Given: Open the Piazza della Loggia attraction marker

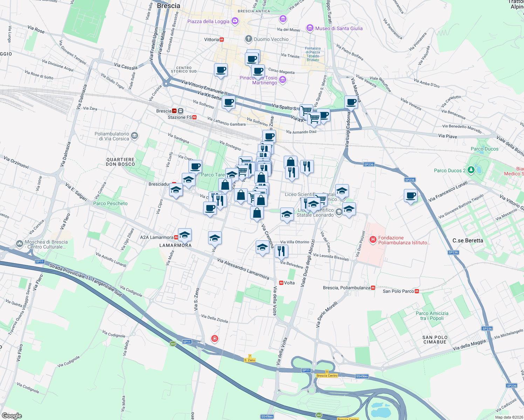Looking at the screenshot, I should click(x=234, y=21).
